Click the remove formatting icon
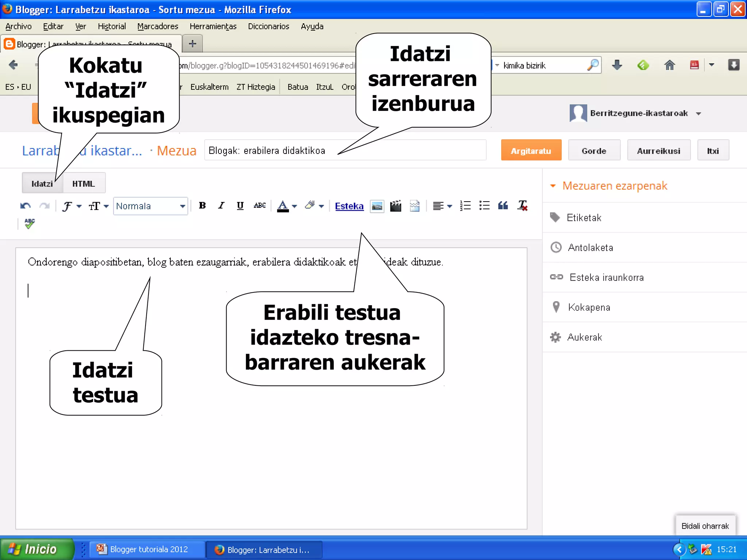747x560 pixels. coord(522,206)
